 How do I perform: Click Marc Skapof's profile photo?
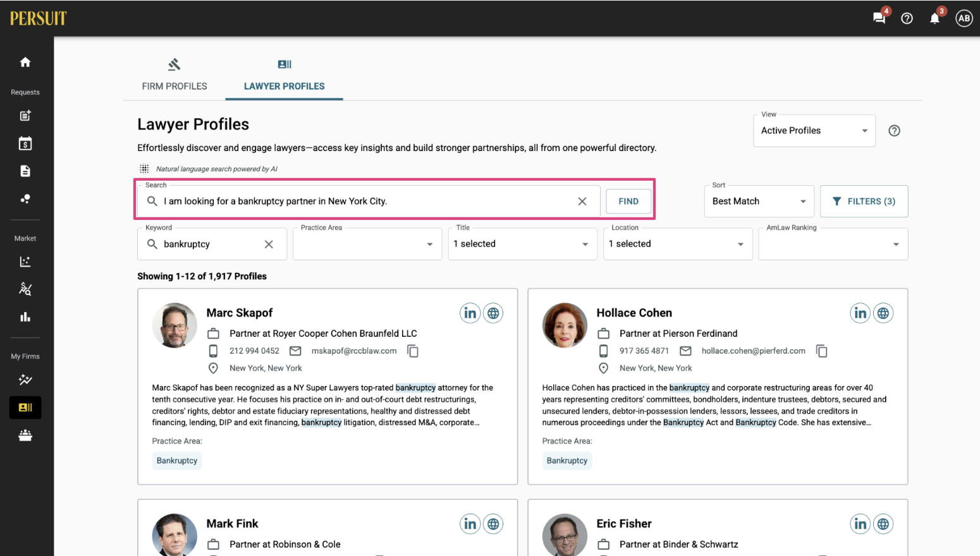coord(175,325)
